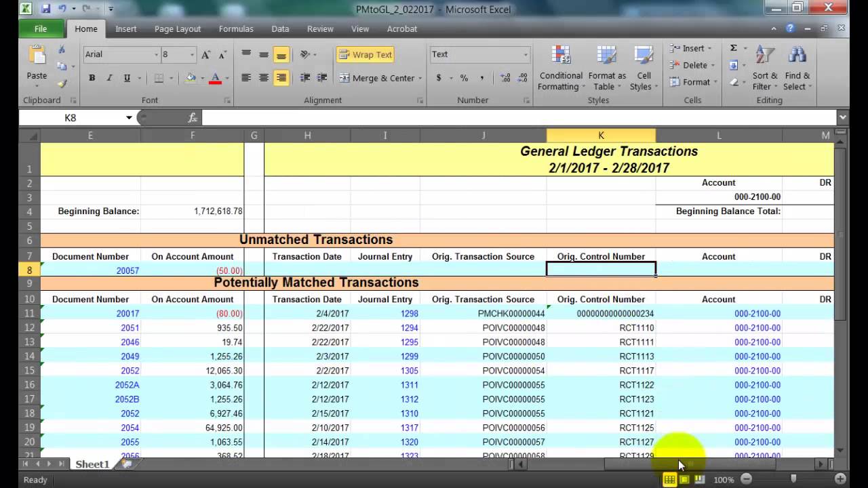This screenshot has width=868, height=488.
Task: Open the font name dropdown (Arial)
Action: pyautogui.click(x=156, y=55)
